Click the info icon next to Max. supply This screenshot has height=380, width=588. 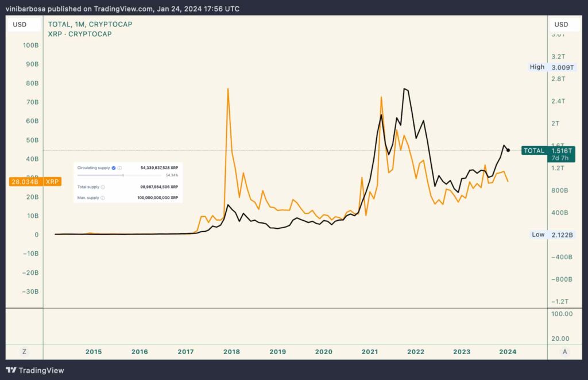pyautogui.click(x=103, y=198)
